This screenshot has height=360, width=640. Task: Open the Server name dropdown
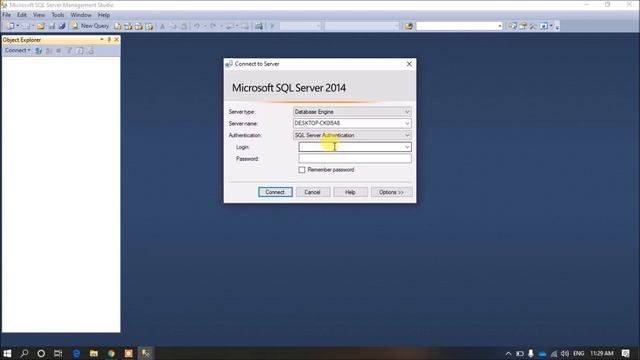[x=407, y=123]
